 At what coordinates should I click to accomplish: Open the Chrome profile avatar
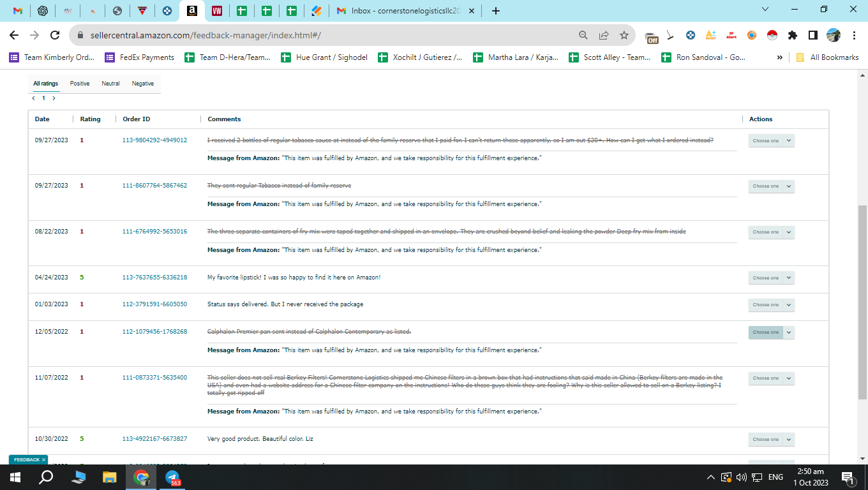point(834,35)
